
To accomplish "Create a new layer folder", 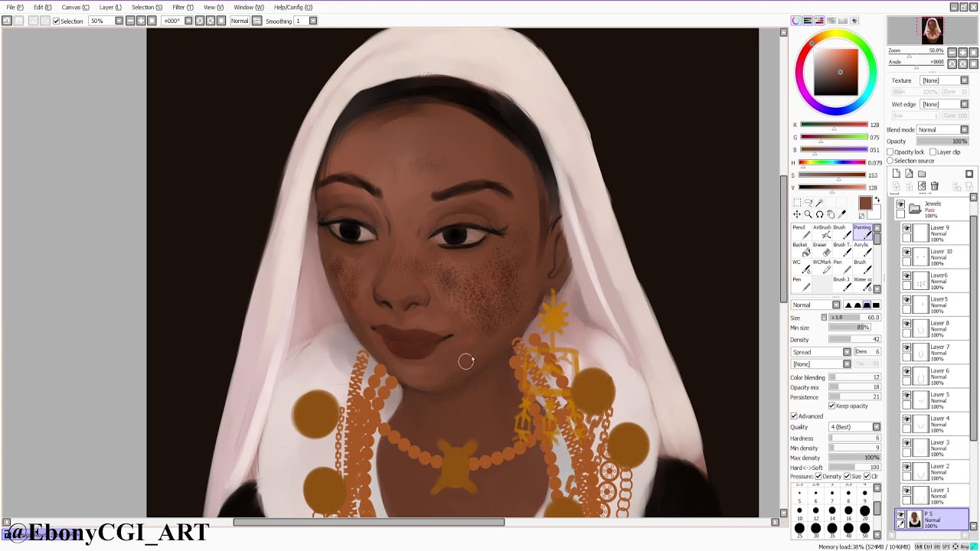I will click(x=922, y=174).
